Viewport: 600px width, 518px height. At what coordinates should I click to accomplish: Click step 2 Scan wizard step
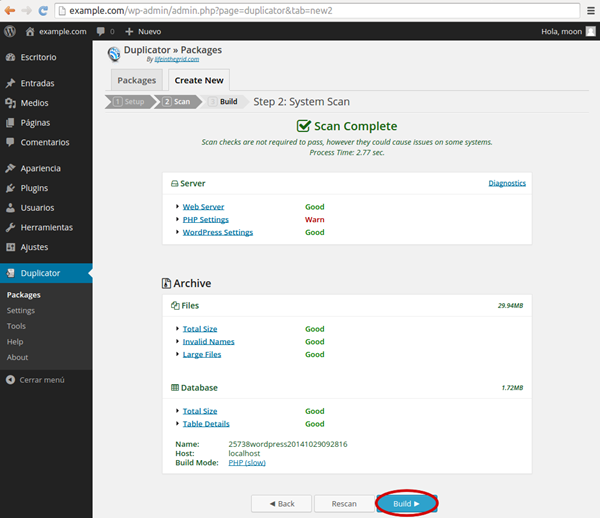(x=177, y=101)
